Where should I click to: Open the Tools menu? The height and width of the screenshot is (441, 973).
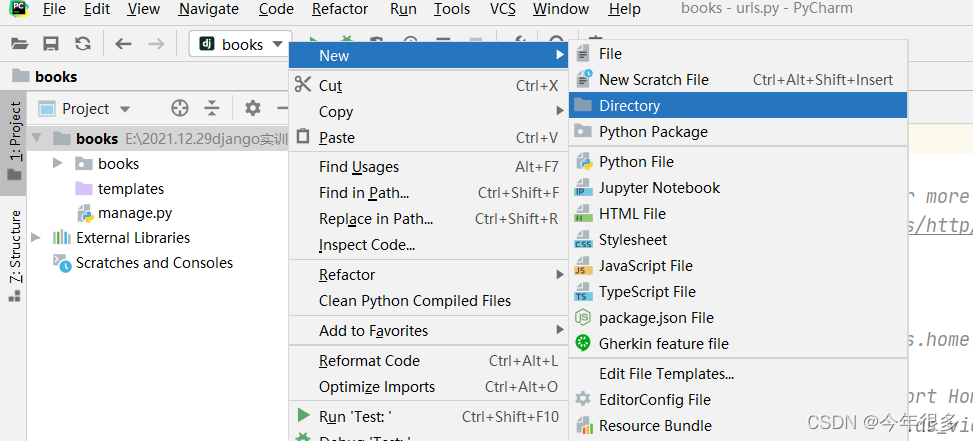[x=452, y=9]
